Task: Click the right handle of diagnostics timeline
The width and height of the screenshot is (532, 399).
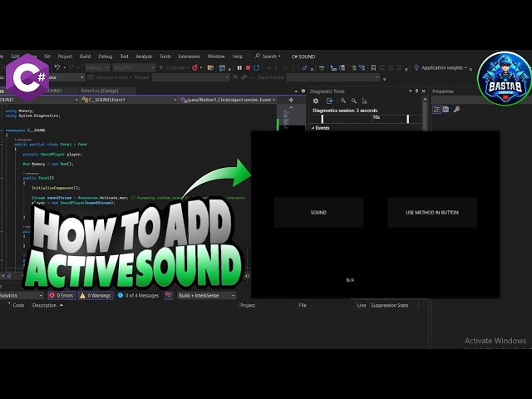Action: tap(408, 119)
